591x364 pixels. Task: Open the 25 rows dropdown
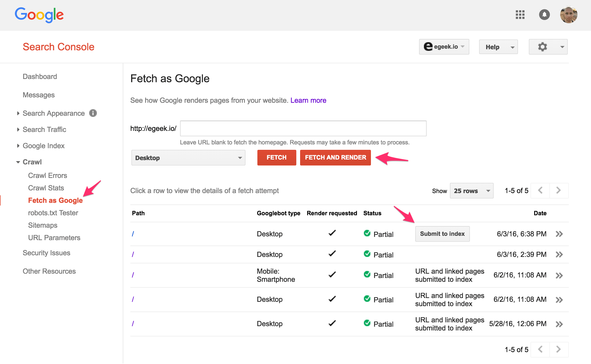(x=472, y=191)
